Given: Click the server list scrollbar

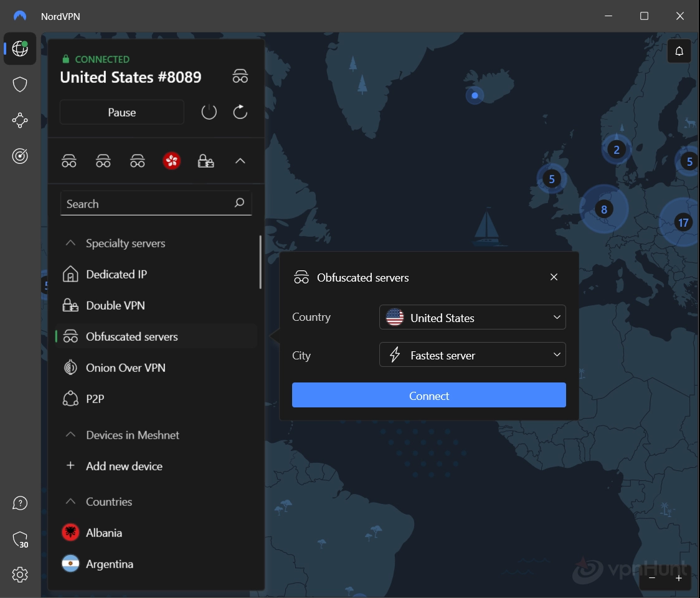Looking at the screenshot, I should pyautogui.click(x=260, y=262).
